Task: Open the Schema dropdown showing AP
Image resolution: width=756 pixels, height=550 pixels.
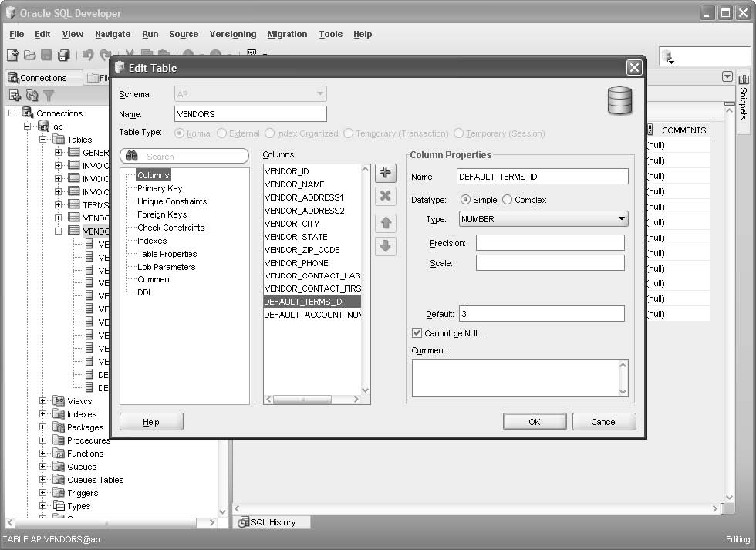Action: click(x=251, y=93)
